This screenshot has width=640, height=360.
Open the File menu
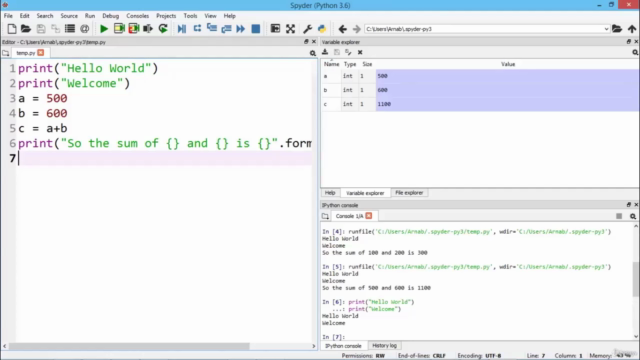[x=8, y=16]
